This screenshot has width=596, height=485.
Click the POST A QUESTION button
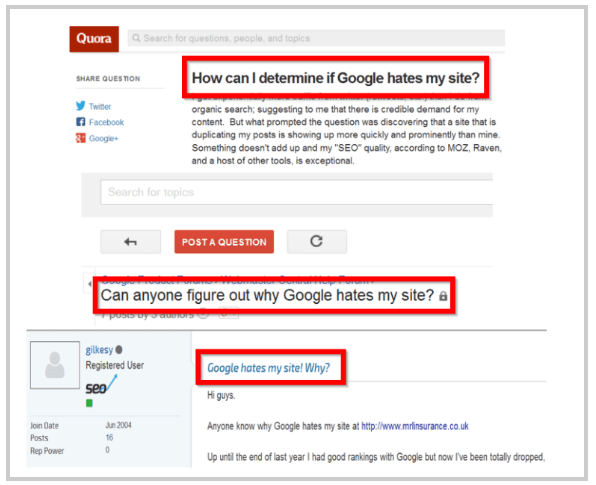(224, 242)
